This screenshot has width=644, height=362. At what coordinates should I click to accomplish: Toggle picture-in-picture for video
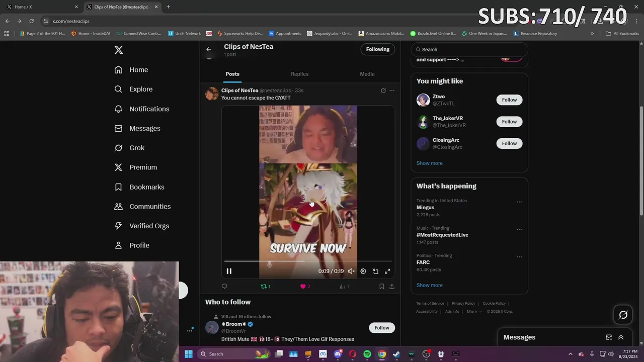(375, 271)
